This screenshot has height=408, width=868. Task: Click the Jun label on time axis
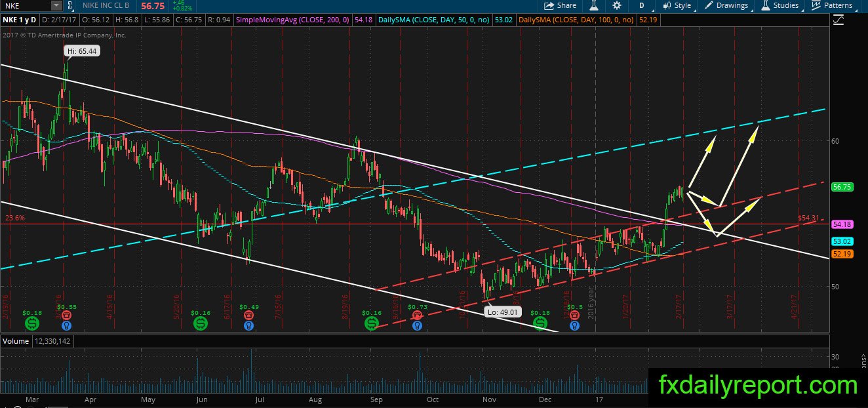click(202, 398)
